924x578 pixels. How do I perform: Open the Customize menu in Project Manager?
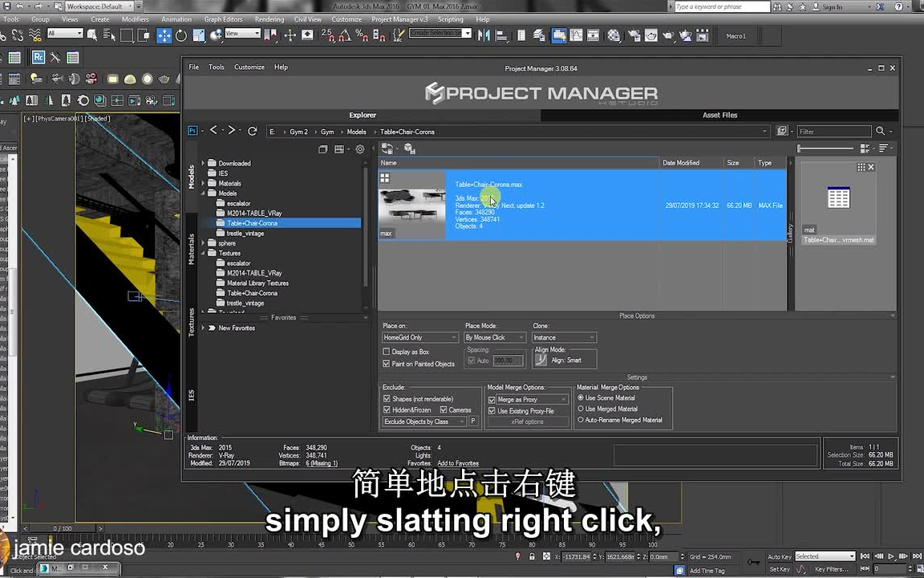tap(249, 67)
